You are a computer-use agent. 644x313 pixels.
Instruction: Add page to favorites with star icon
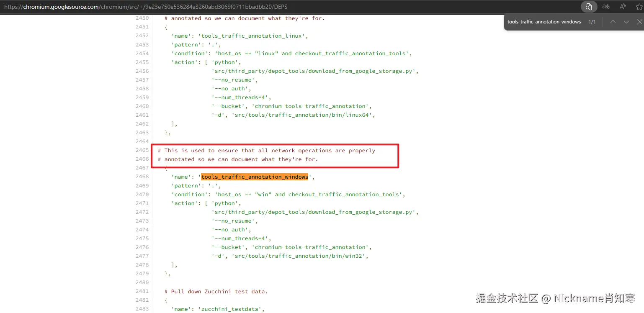[x=639, y=7]
